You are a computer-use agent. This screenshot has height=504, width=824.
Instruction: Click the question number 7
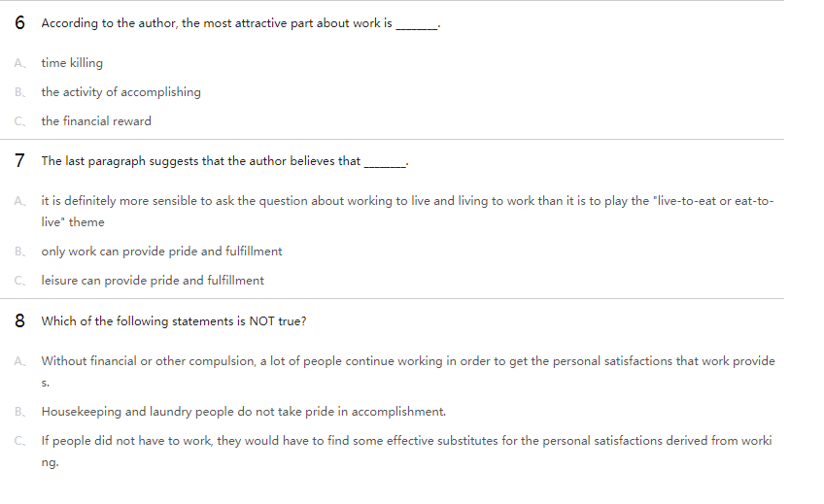(x=20, y=160)
